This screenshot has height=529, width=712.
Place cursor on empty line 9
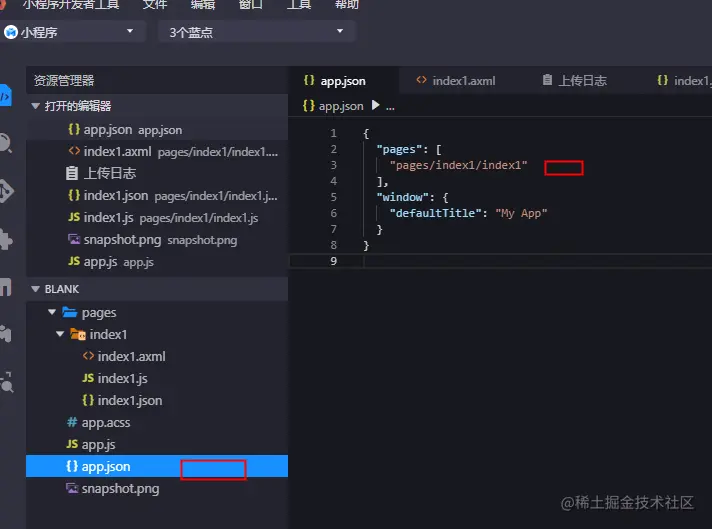click(x=500, y=261)
